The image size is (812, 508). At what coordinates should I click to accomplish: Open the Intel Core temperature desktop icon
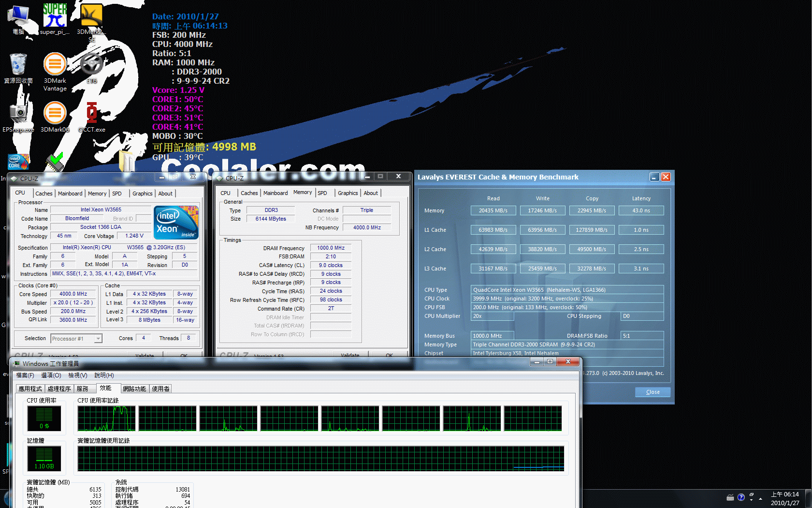pyautogui.click(x=18, y=162)
